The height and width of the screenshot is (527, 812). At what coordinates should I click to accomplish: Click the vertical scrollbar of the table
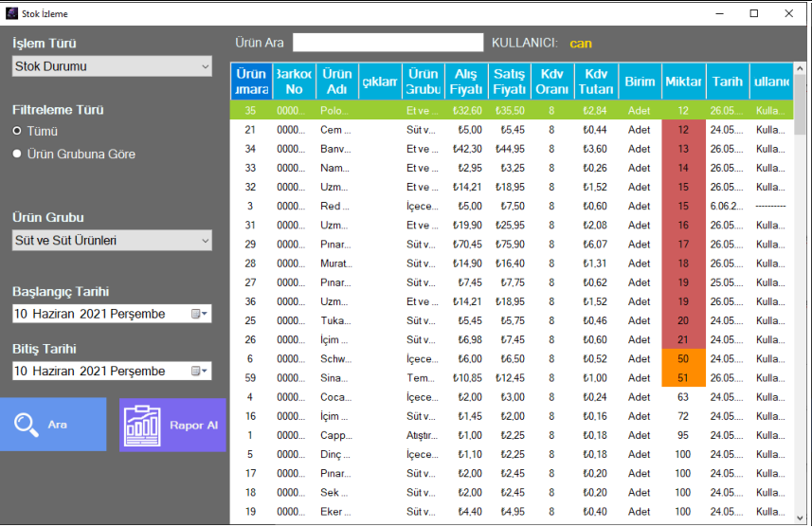point(802,284)
